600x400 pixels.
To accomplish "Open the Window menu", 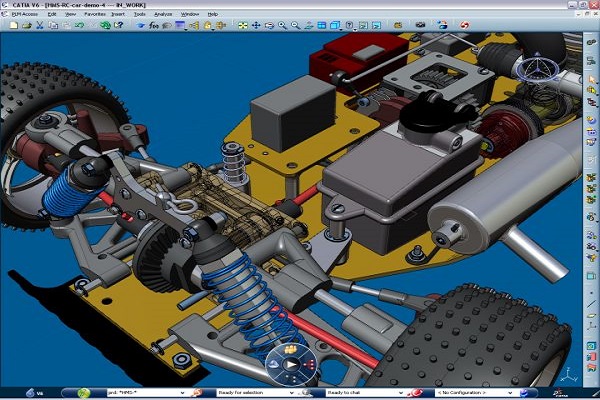I will click(190, 14).
